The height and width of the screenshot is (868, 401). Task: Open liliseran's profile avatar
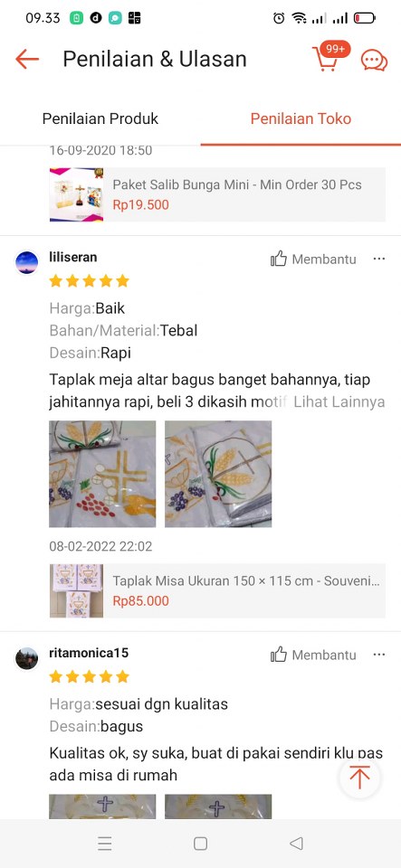coord(26,262)
